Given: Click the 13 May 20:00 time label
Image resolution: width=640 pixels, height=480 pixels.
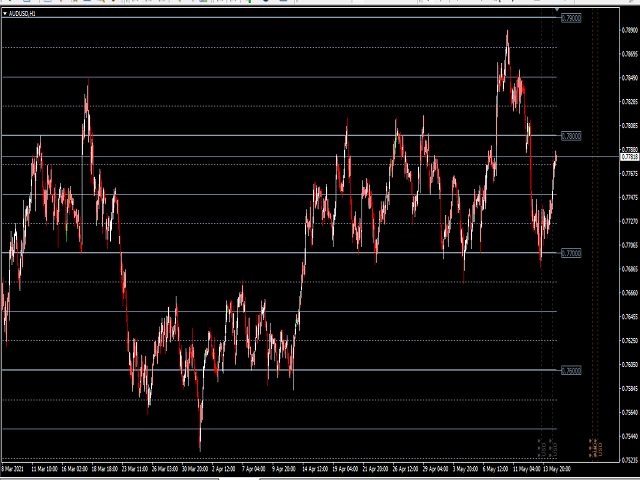Looking at the screenshot, I should pos(557,469).
